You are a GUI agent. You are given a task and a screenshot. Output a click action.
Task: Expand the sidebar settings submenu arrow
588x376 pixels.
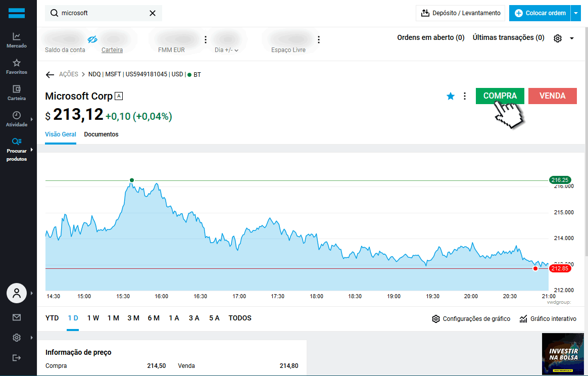coord(32,338)
